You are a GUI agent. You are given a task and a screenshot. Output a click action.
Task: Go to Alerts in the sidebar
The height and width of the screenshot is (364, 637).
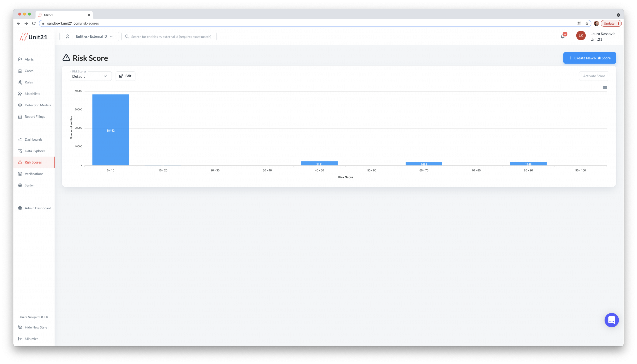pyautogui.click(x=29, y=59)
